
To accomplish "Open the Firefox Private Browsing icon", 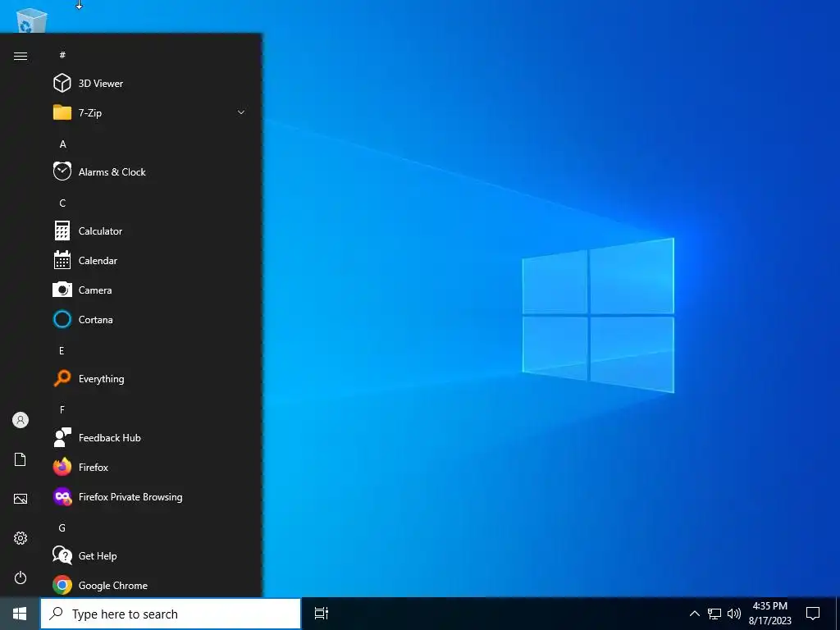I will coord(62,496).
